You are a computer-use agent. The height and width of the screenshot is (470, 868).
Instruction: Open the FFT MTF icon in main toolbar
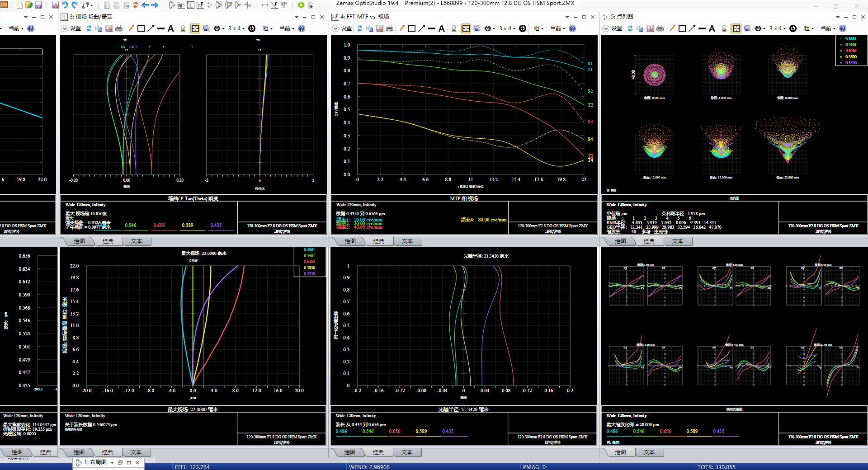point(200,5)
